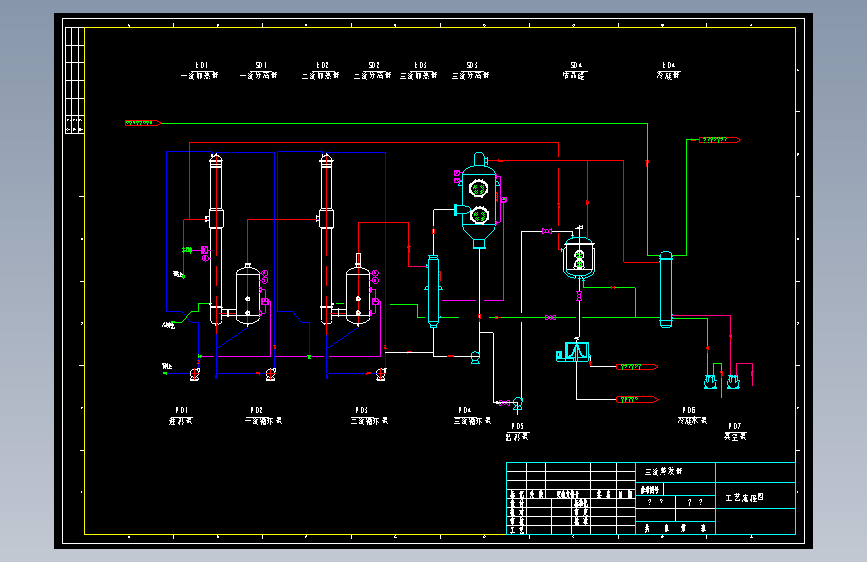
Task: Select the second-effect evaporator column under E02
Action: coord(327,239)
